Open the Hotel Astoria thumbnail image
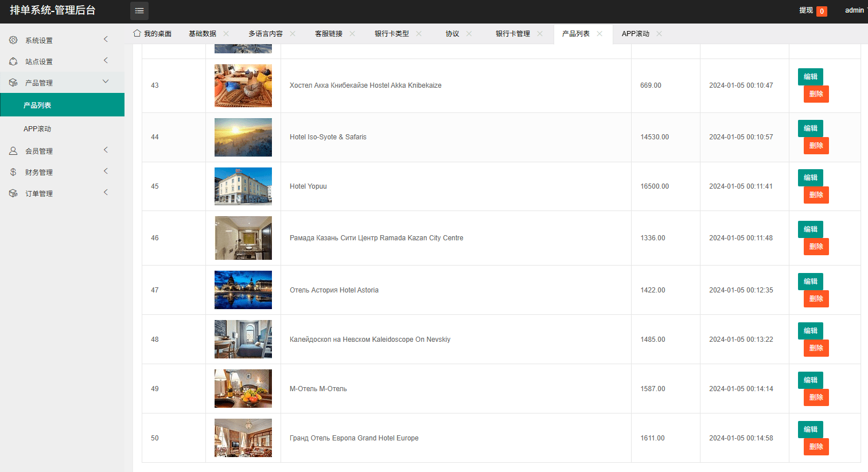 coord(243,290)
